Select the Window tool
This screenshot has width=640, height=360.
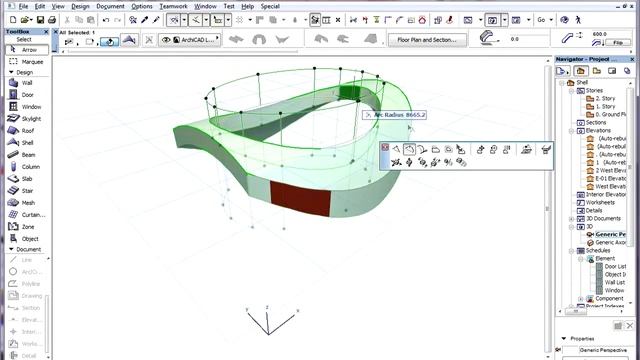click(x=27, y=107)
